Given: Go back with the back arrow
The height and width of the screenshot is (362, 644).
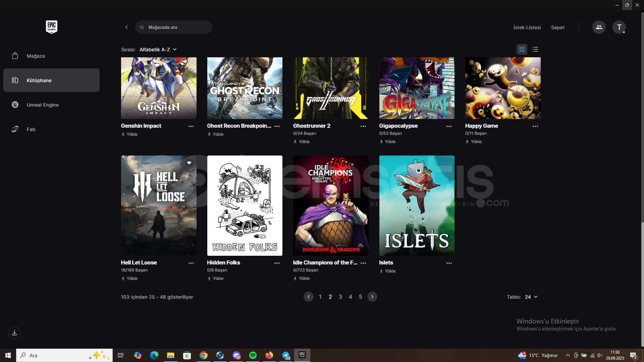Looking at the screenshot, I should pyautogui.click(x=126, y=27).
